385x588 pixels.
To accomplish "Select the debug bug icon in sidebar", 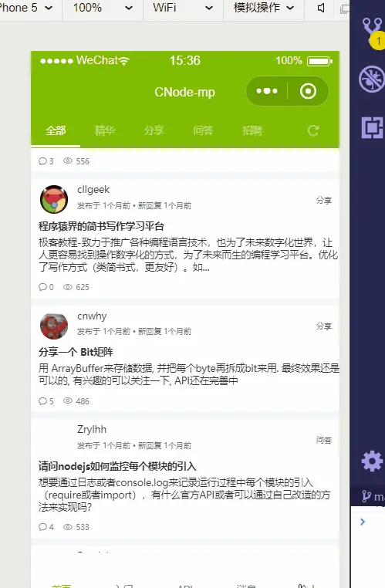I will pos(372,79).
